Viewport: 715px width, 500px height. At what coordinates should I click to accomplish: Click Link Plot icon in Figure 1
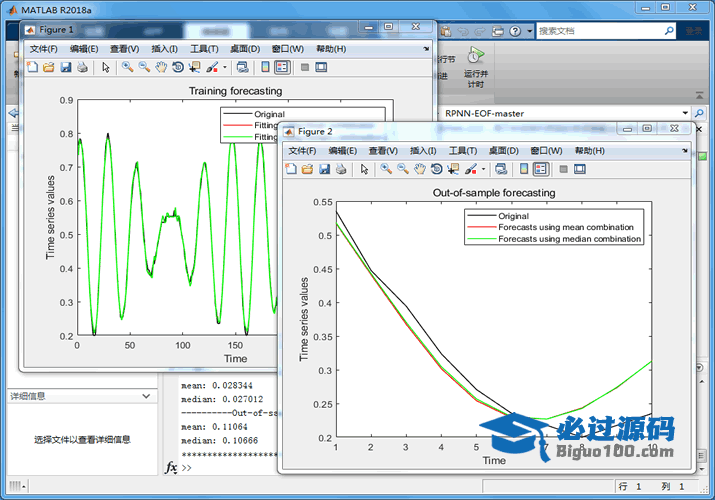click(x=243, y=67)
